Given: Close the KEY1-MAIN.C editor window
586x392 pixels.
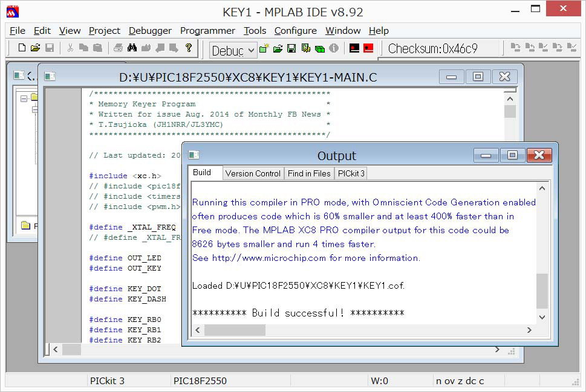Looking at the screenshot, I should (x=504, y=77).
